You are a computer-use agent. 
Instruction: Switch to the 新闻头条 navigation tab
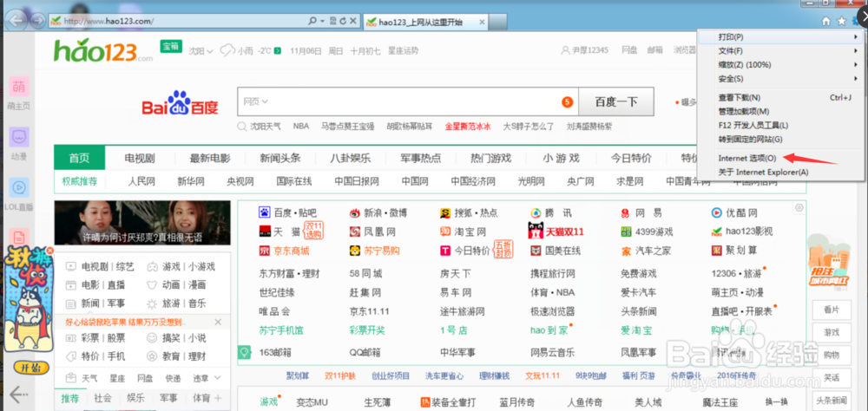click(x=280, y=158)
